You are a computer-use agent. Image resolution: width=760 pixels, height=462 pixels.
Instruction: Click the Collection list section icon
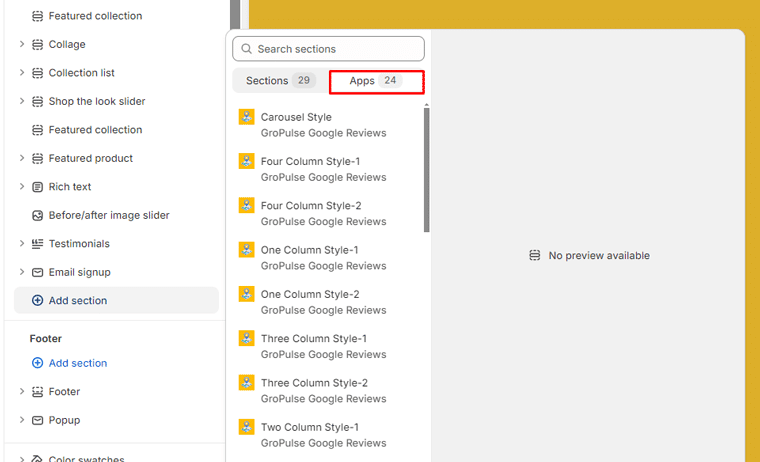click(x=37, y=73)
